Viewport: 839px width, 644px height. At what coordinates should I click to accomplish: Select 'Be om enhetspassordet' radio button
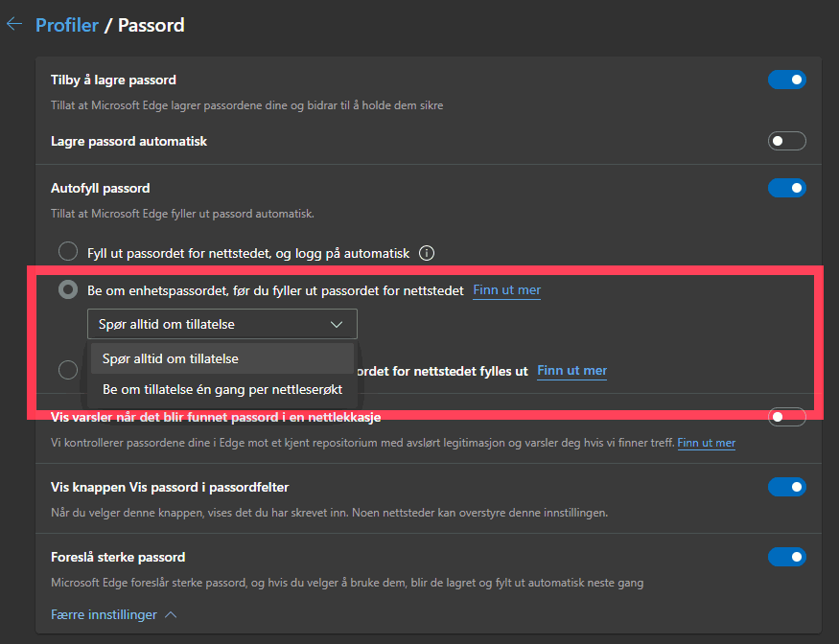68,289
